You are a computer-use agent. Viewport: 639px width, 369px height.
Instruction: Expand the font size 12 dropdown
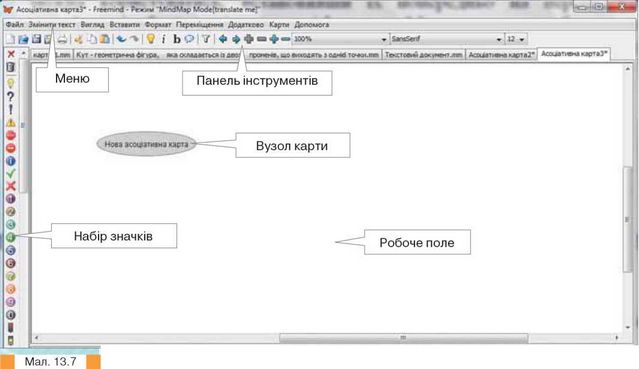[x=516, y=39]
